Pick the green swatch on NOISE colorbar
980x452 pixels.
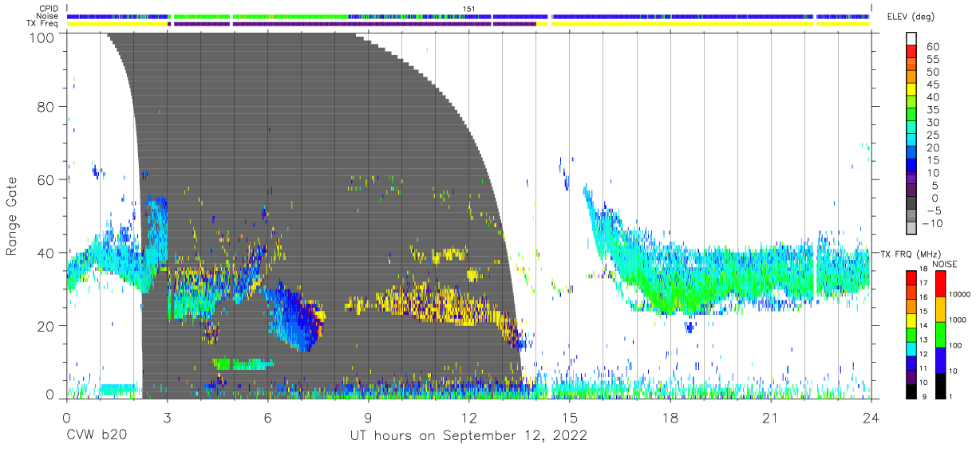tap(940, 335)
